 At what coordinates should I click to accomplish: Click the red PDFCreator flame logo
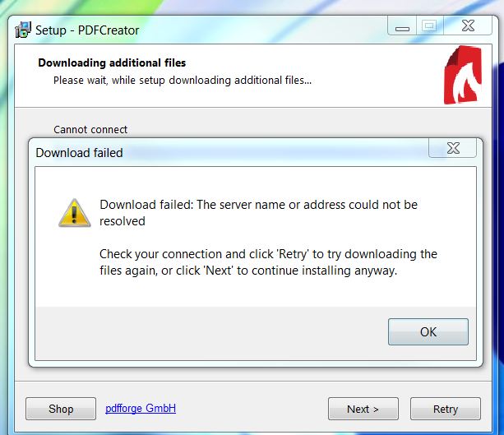tap(463, 75)
